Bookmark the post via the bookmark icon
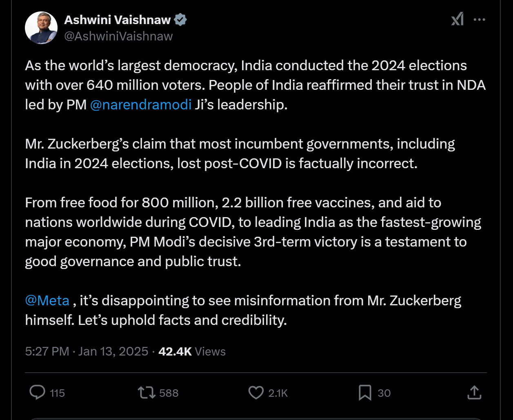 pyautogui.click(x=364, y=393)
